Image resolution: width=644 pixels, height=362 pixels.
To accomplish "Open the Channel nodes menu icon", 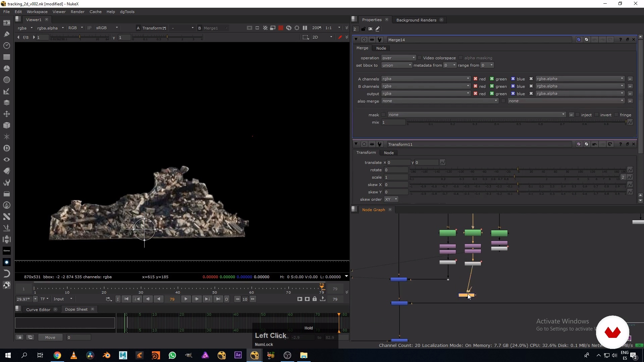I will click(x=6, y=57).
